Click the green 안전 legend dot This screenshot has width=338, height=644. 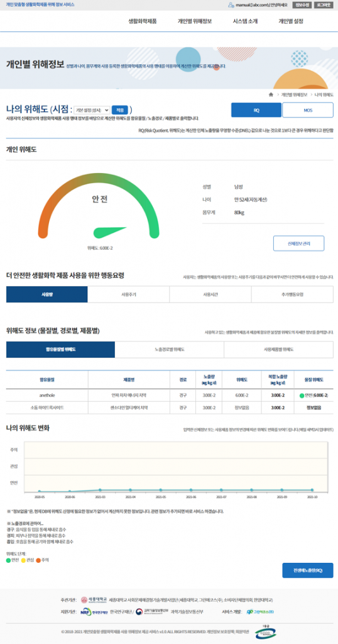[x=8, y=560]
